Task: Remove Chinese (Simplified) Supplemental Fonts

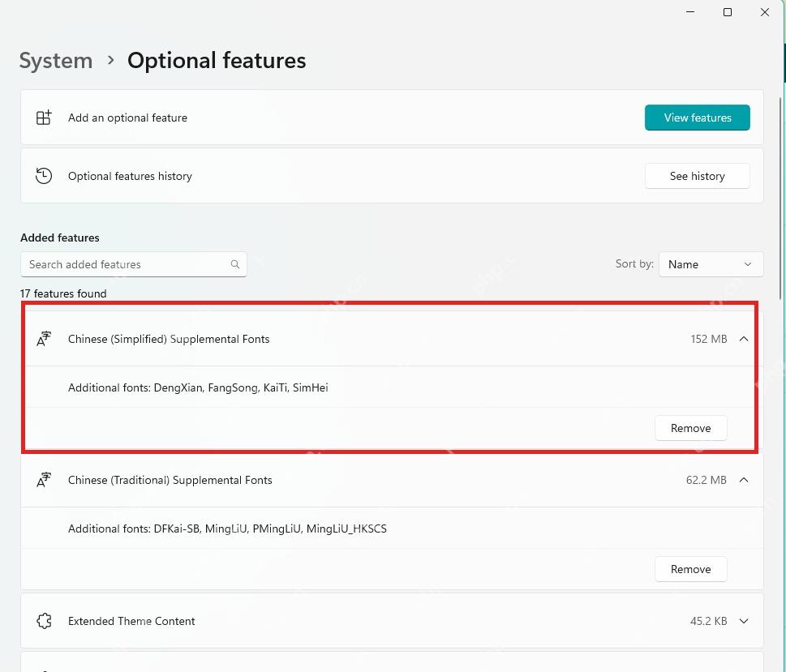Action: tap(691, 428)
